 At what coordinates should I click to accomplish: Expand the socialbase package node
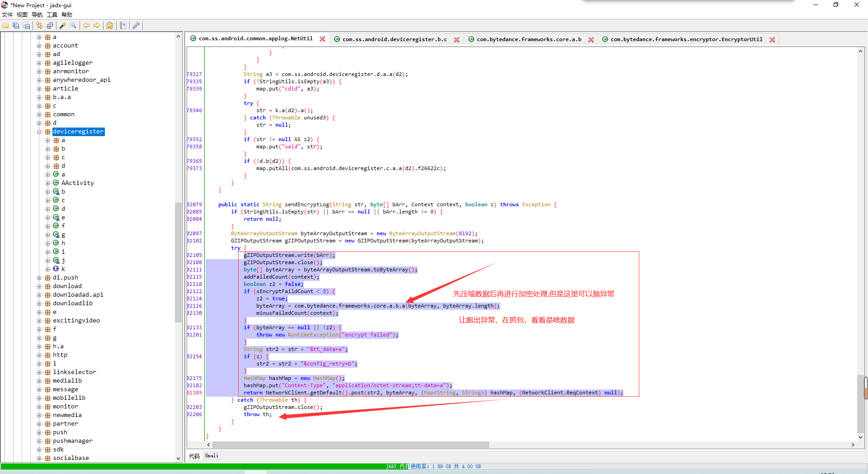(x=39, y=458)
